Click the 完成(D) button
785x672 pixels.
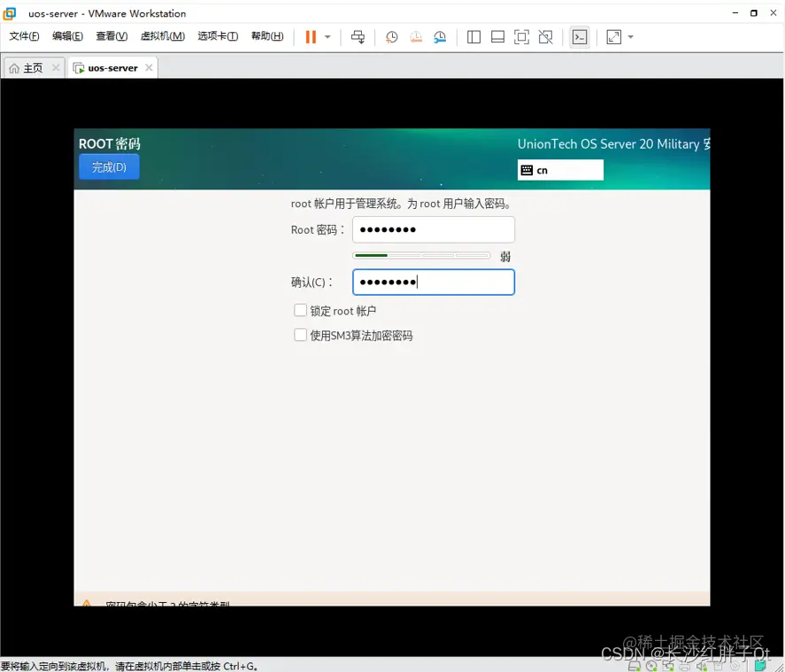pos(108,166)
